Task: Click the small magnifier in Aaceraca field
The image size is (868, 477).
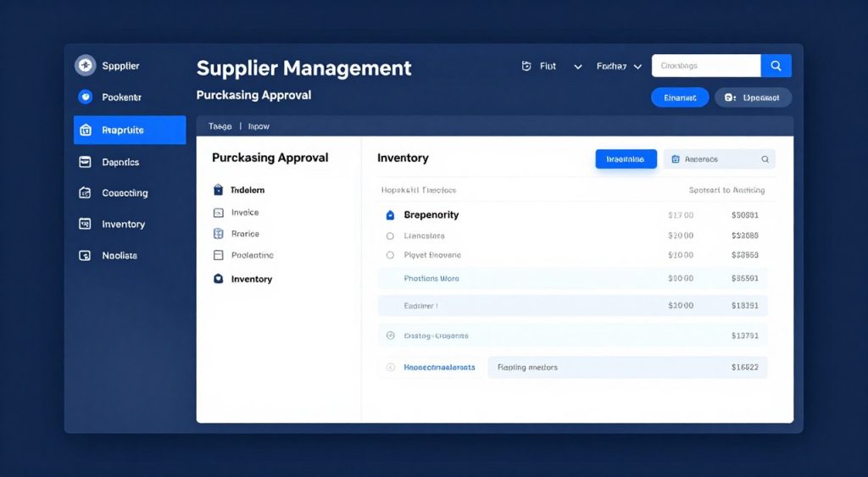Action: (765, 159)
